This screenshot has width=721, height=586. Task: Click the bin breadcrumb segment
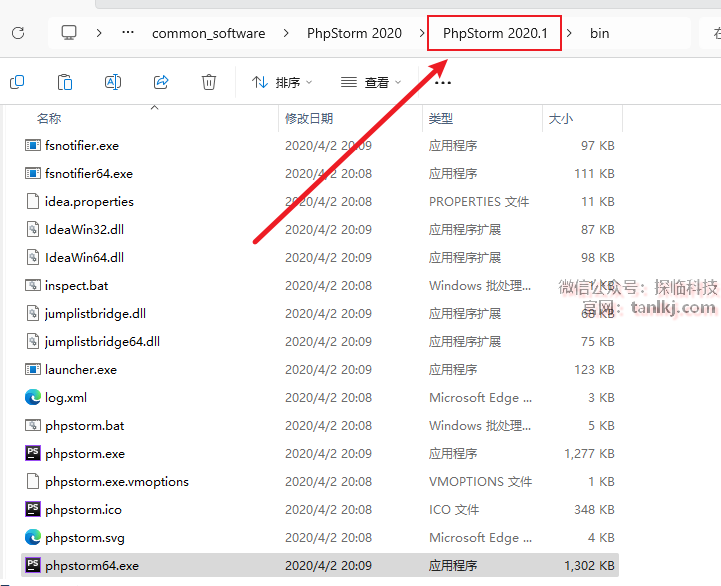[x=599, y=33]
